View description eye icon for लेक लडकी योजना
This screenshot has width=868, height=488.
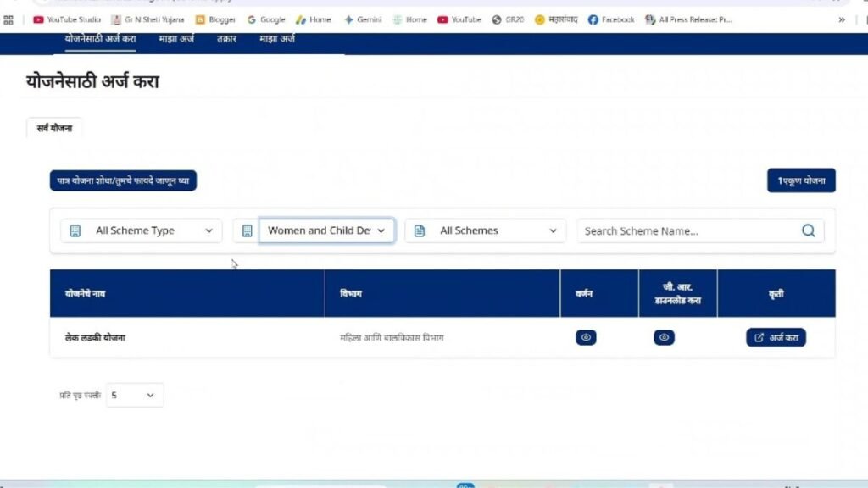[586, 337]
